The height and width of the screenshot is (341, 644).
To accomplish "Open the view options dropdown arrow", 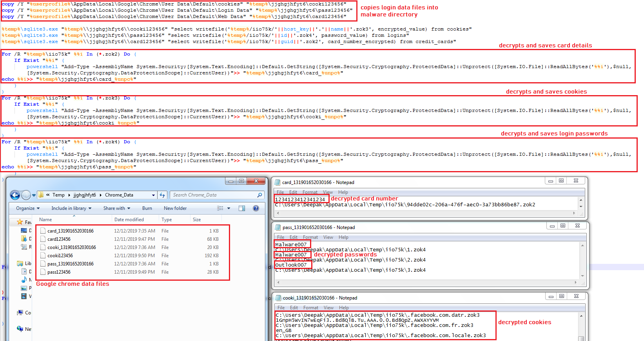I will click(229, 208).
